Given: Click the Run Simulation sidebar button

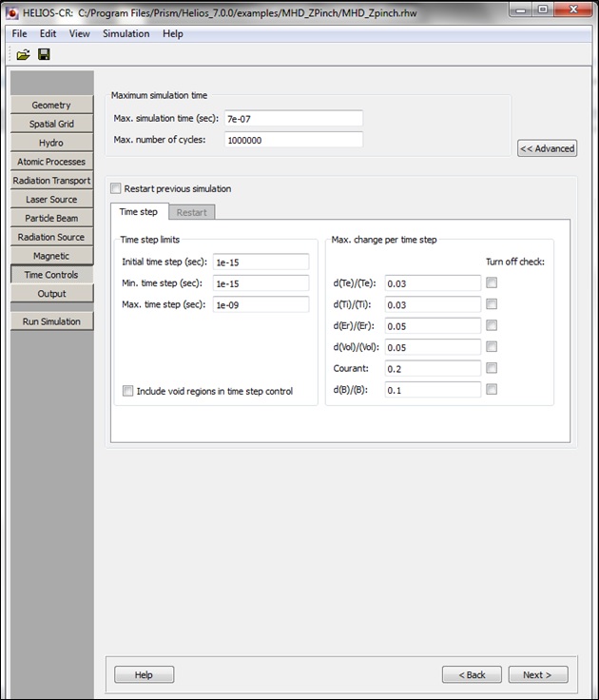Looking at the screenshot, I should (51, 321).
